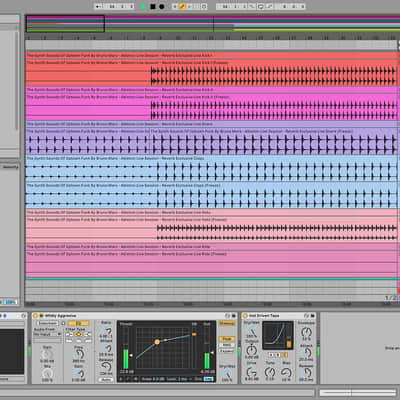
Task: Click the compressor Dry/Wet knob
Action: coord(227,374)
